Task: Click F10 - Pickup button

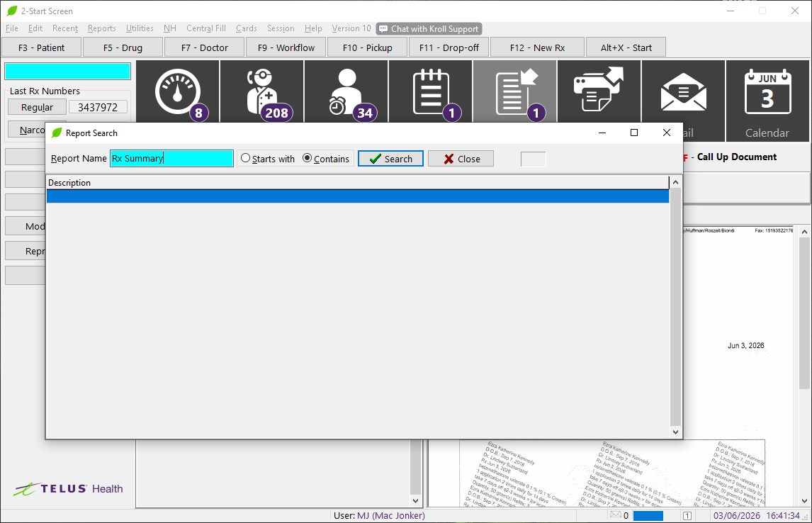Action: coord(368,47)
